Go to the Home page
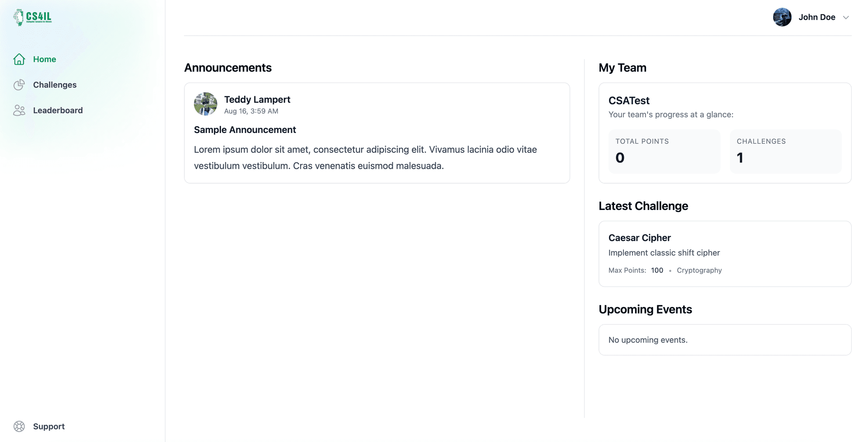 coord(44,59)
